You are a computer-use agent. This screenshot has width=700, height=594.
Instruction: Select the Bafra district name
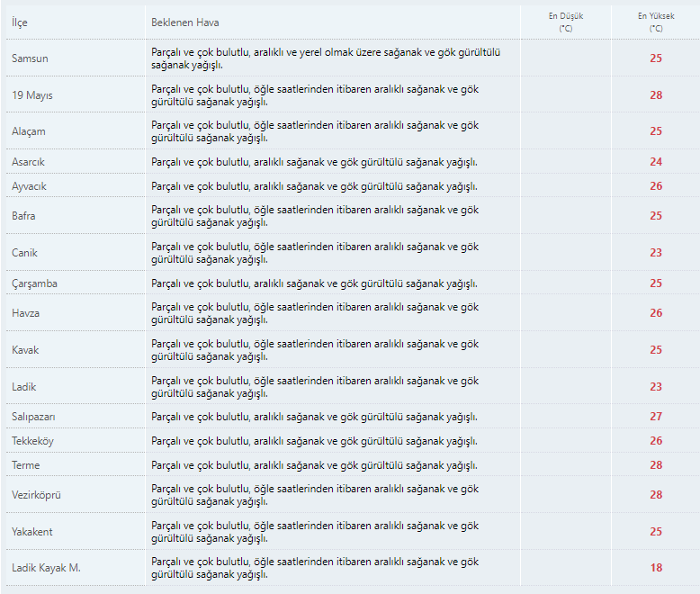(23, 216)
